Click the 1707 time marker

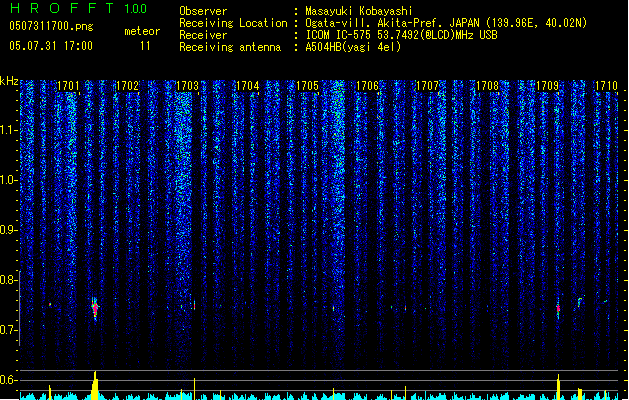coord(428,86)
